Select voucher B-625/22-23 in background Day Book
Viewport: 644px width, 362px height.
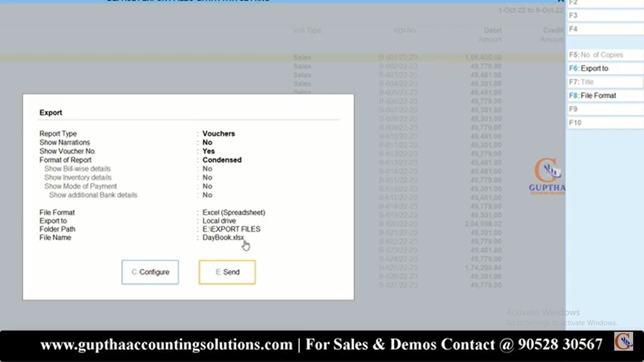(398, 268)
